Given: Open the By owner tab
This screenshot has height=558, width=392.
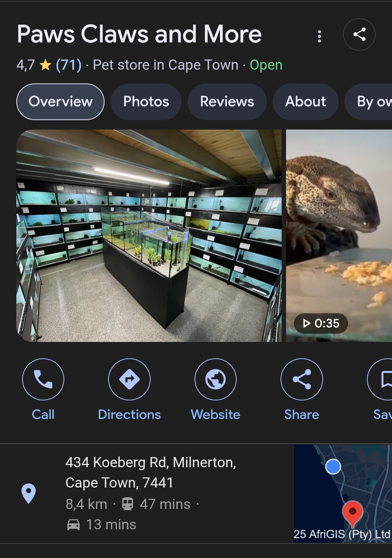Looking at the screenshot, I should click(369, 102).
